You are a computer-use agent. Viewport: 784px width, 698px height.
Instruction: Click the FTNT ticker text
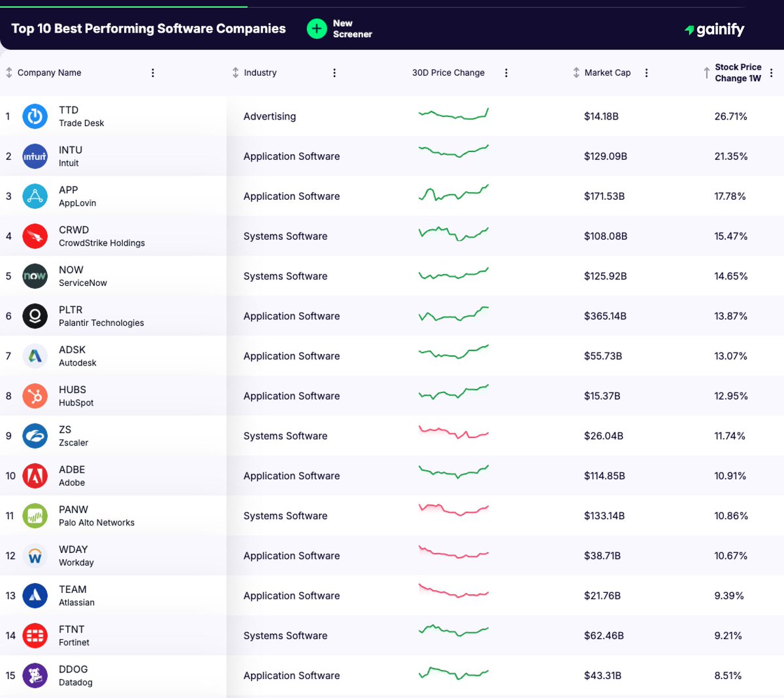(72, 629)
